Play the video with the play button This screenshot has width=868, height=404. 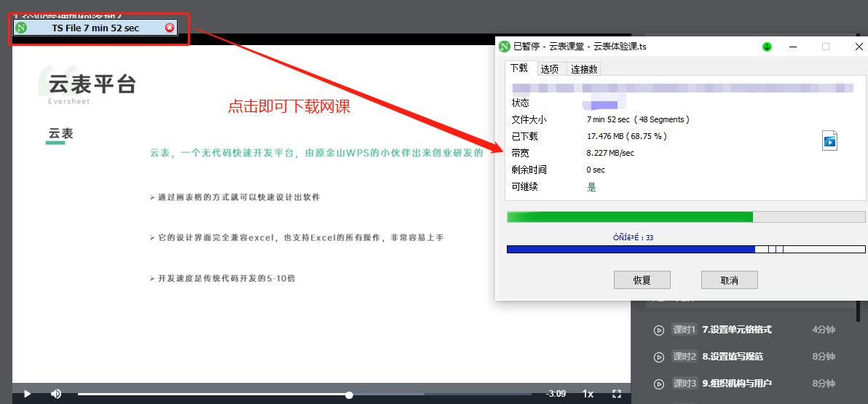pos(26,394)
